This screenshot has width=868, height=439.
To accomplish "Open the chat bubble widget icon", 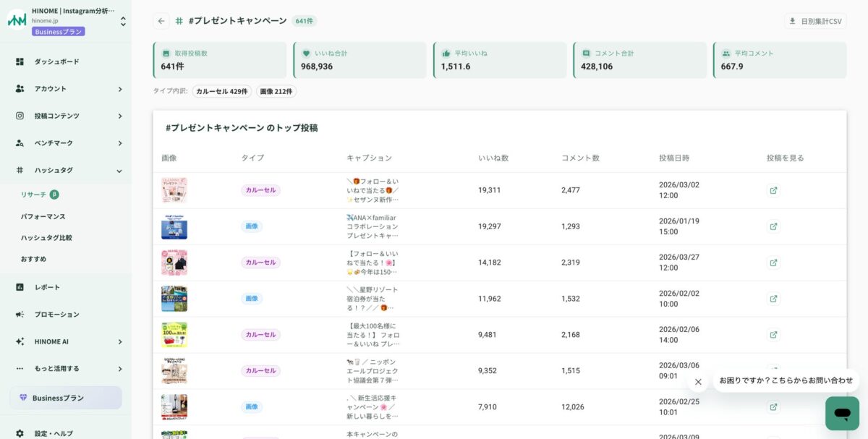I will pos(841,412).
